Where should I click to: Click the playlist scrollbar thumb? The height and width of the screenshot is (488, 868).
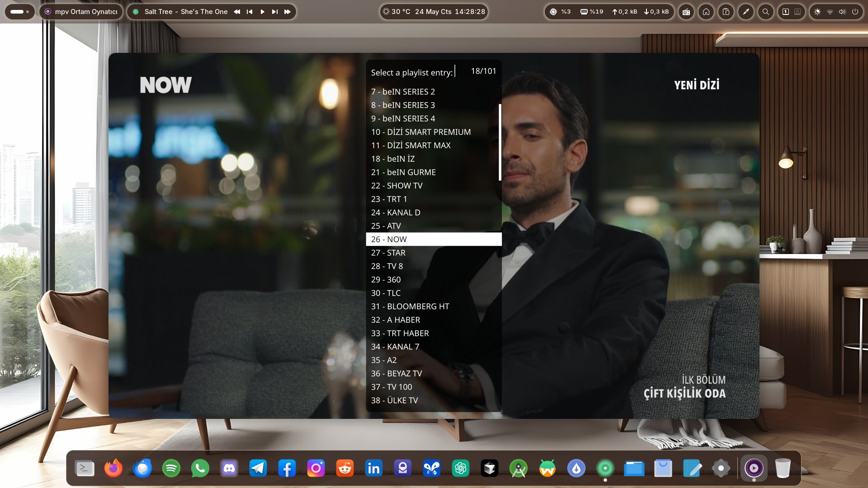tap(500, 142)
